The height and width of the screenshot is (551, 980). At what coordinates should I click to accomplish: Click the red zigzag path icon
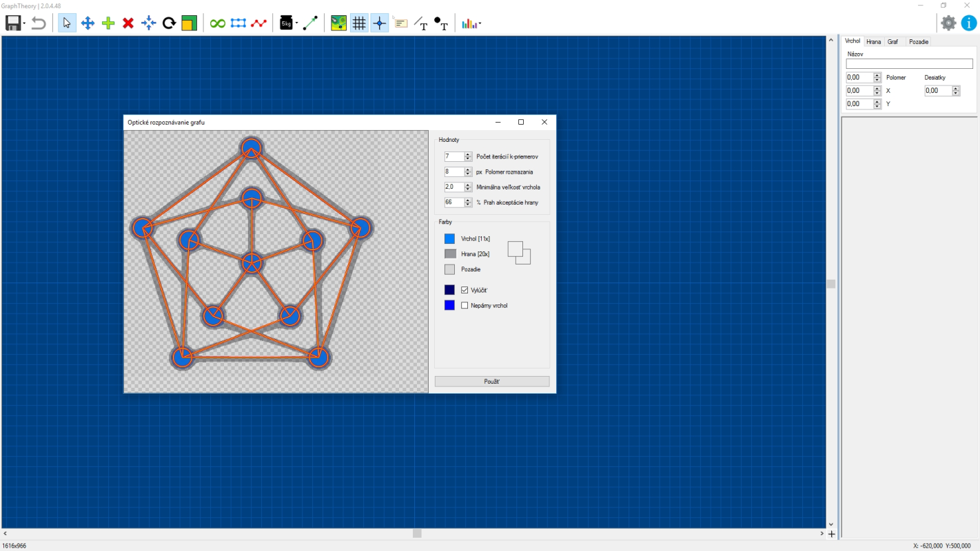coord(258,23)
